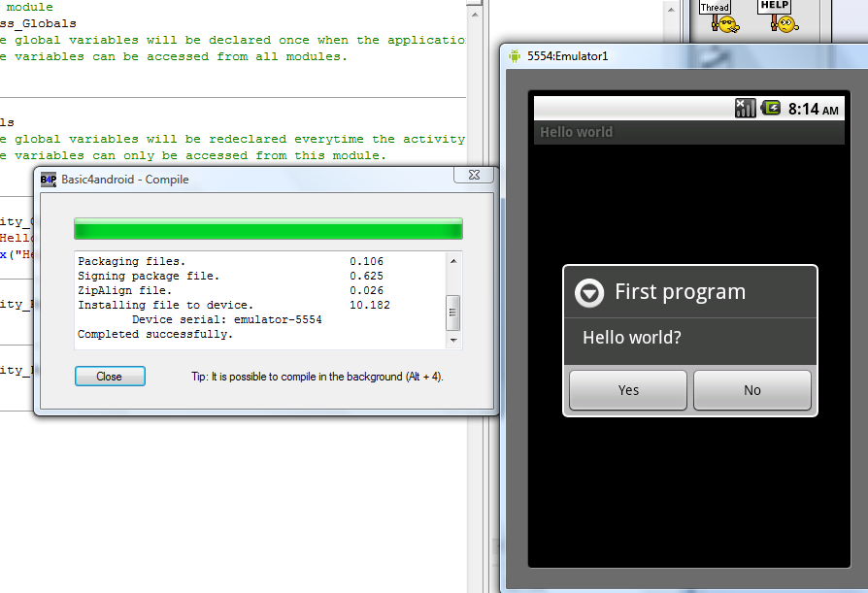Click the Close button in Compile dialog

click(x=110, y=377)
